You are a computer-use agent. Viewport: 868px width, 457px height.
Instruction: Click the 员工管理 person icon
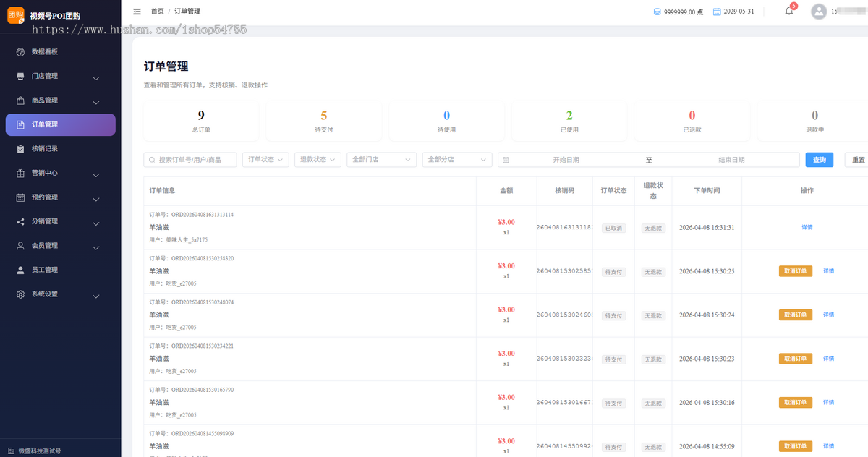(x=20, y=270)
